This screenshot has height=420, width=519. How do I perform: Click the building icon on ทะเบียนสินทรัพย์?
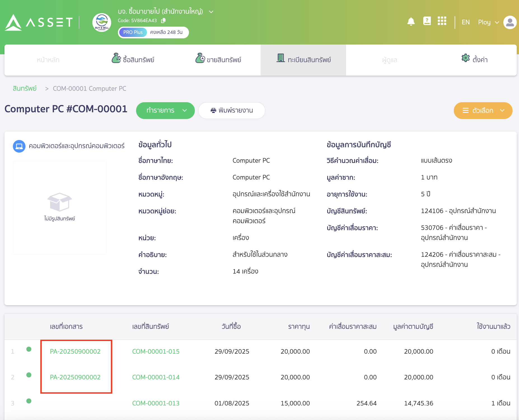281,58
